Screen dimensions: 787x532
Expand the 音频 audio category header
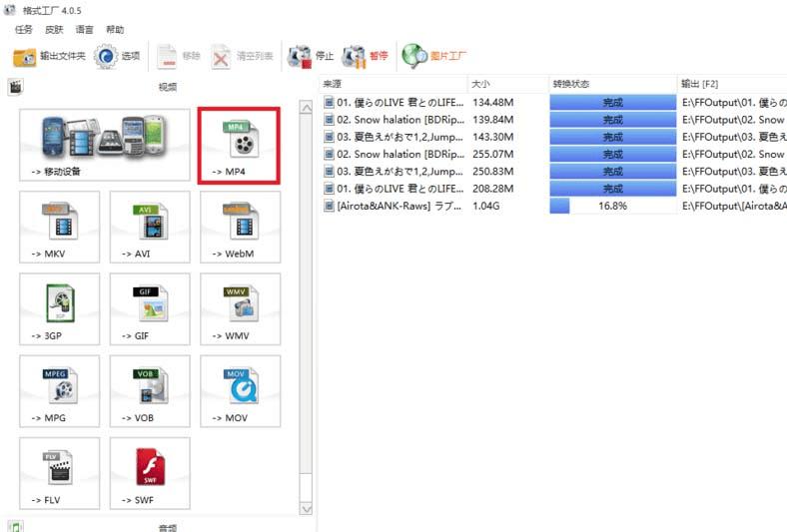click(x=168, y=527)
